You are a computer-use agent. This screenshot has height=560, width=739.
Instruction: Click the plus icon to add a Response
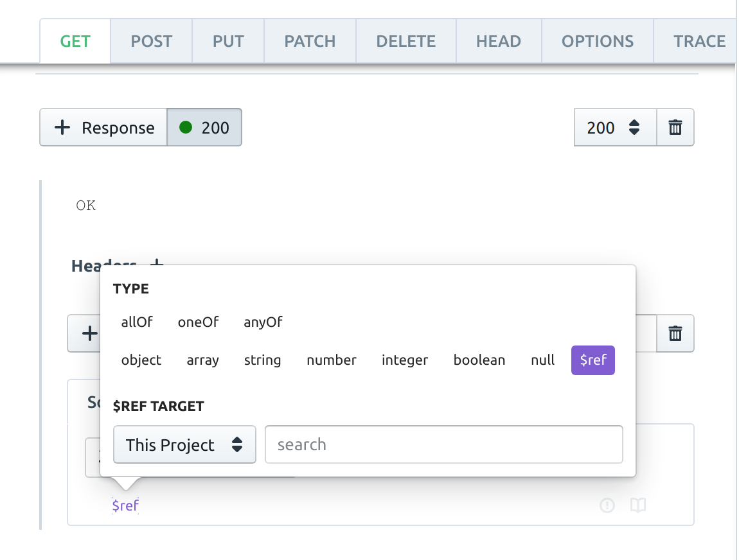(x=62, y=127)
